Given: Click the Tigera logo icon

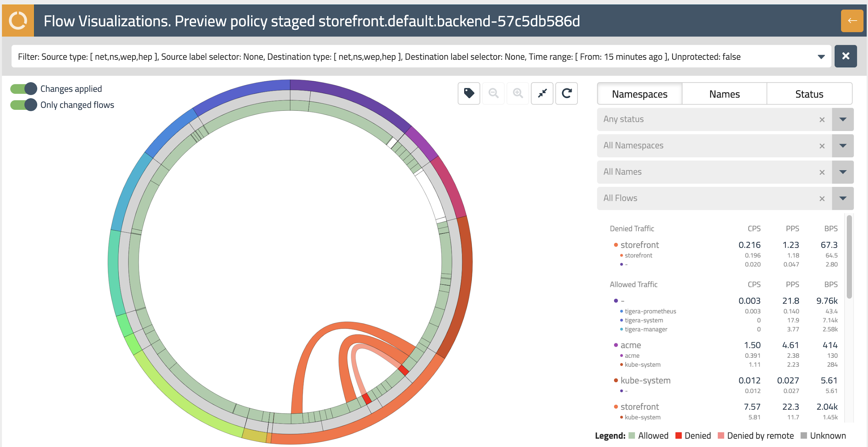Looking at the screenshot, I should pyautogui.click(x=18, y=21).
